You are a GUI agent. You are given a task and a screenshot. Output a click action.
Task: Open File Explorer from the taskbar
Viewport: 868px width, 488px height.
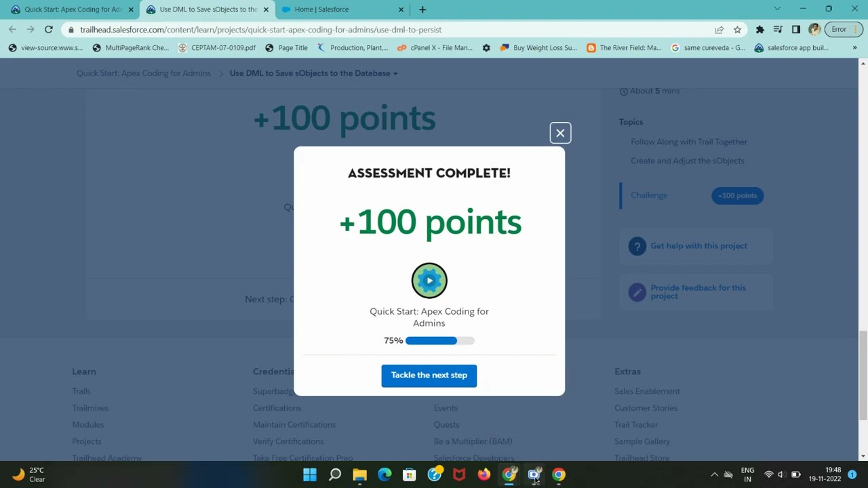[x=359, y=474]
